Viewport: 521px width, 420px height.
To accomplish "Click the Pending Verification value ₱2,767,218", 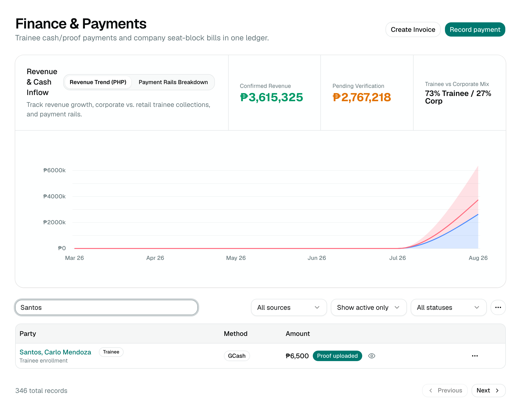I will (x=362, y=97).
